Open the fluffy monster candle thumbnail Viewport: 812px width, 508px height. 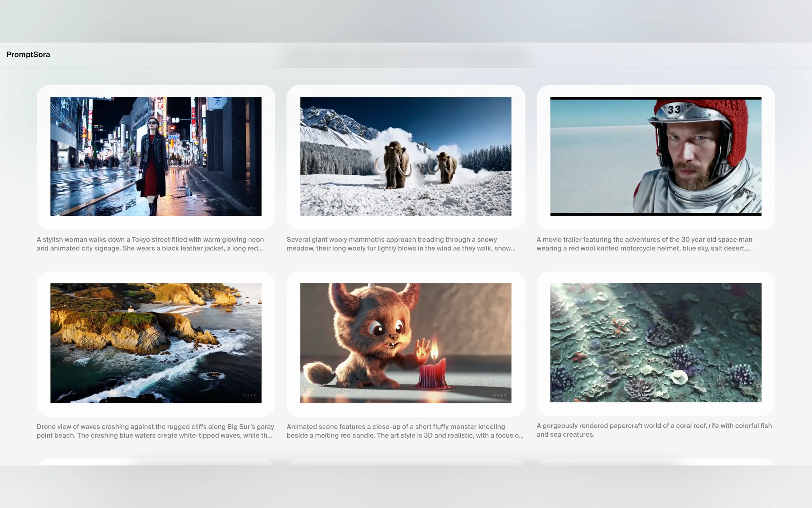point(405,343)
